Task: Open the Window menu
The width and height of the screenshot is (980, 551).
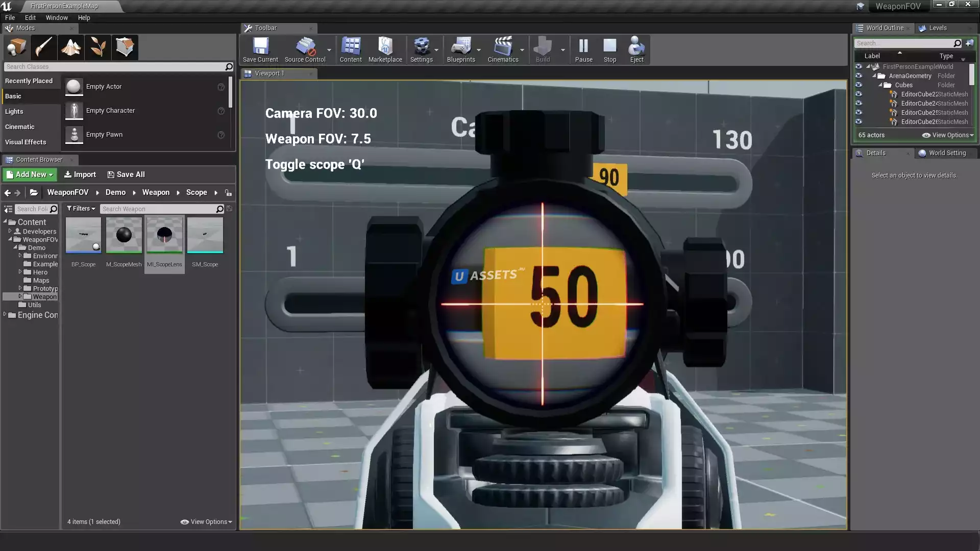Action: point(57,17)
